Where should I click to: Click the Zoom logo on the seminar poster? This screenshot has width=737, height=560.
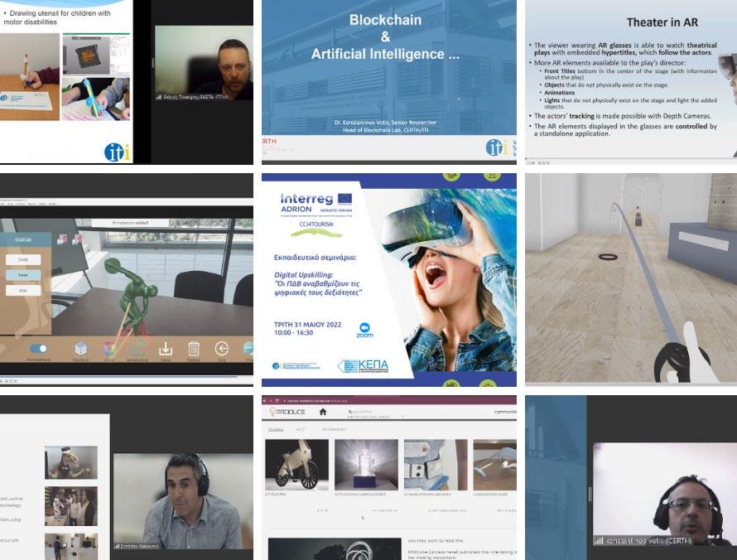[364, 330]
